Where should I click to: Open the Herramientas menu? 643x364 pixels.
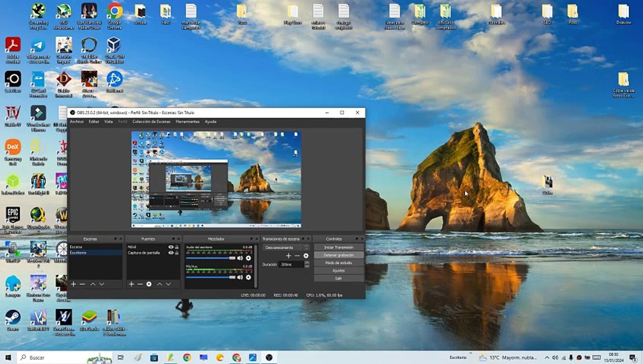[188, 122]
